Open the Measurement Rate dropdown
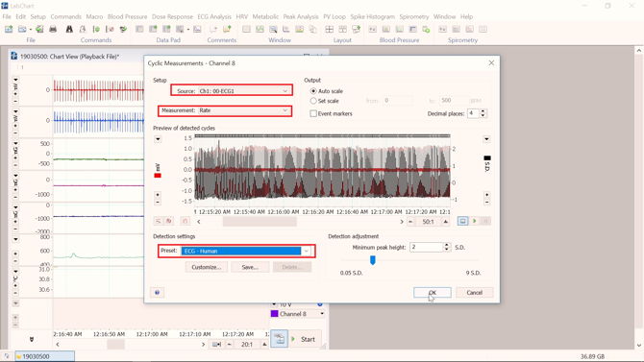 (244, 110)
